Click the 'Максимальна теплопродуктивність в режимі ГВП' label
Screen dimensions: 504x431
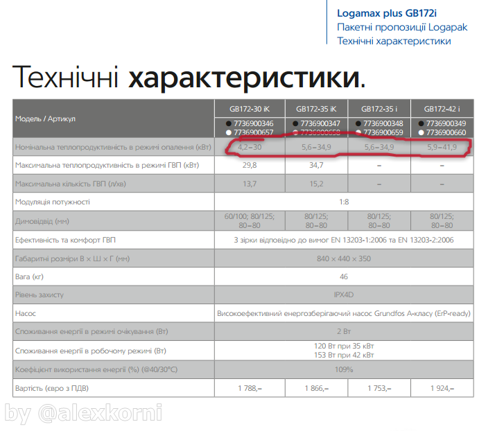point(107,166)
